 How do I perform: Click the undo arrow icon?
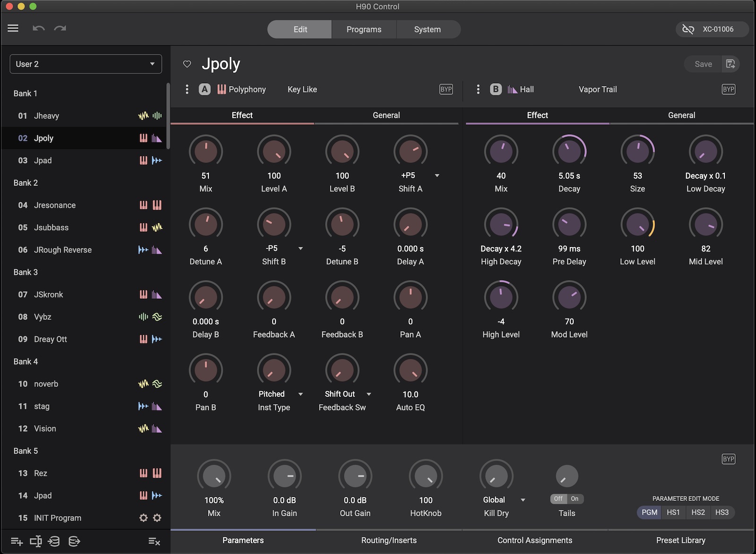click(x=38, y=28)
